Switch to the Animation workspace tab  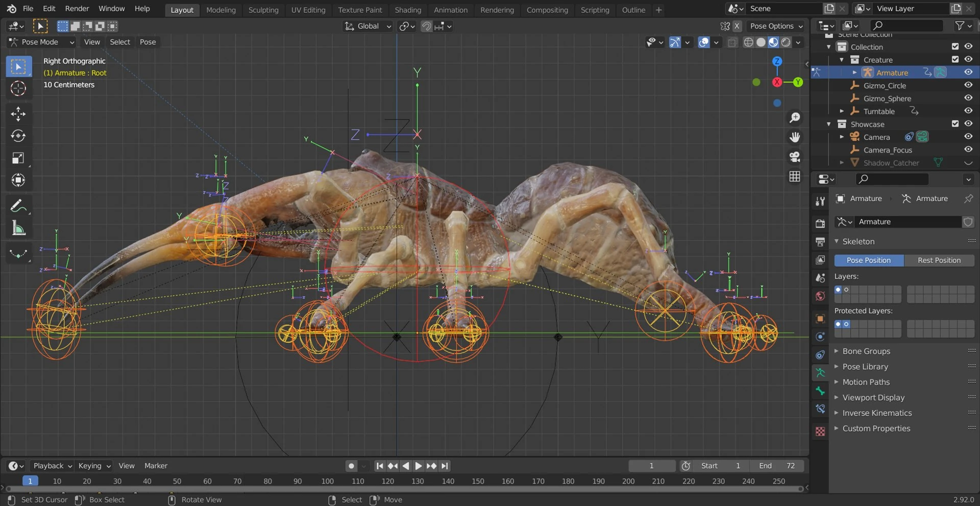point(450,10)
